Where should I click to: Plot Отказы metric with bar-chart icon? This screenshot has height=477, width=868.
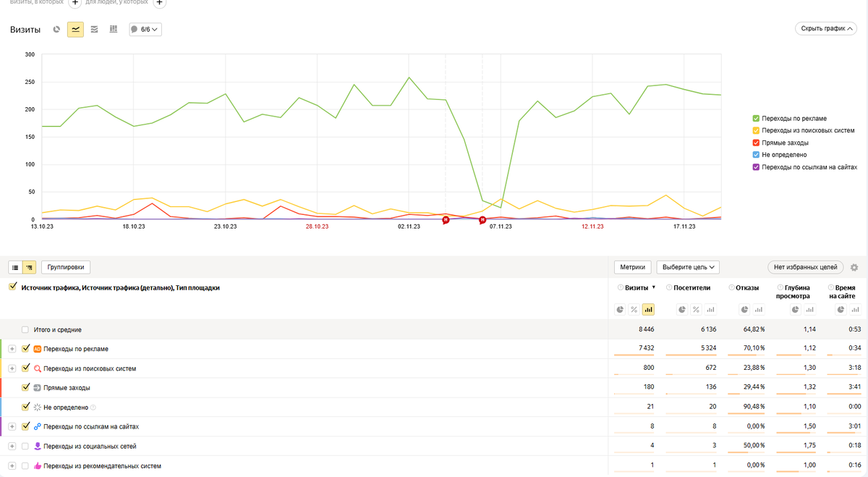759,310
